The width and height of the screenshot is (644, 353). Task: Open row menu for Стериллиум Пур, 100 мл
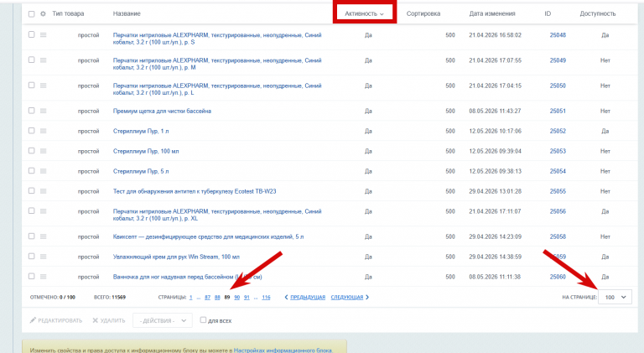[x=43, y=151]
